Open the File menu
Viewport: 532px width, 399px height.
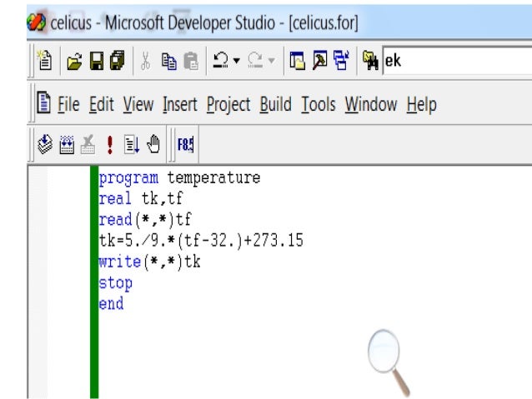click(68, 104)
